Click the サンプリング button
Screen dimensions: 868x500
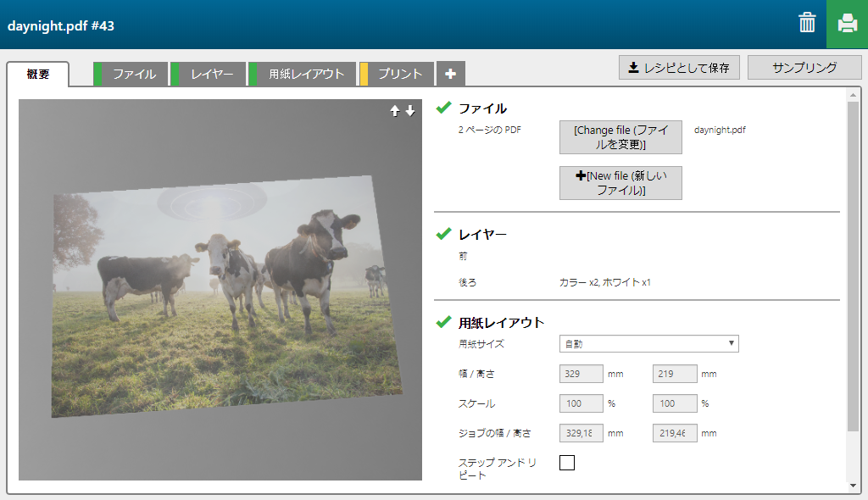point(804,68)
